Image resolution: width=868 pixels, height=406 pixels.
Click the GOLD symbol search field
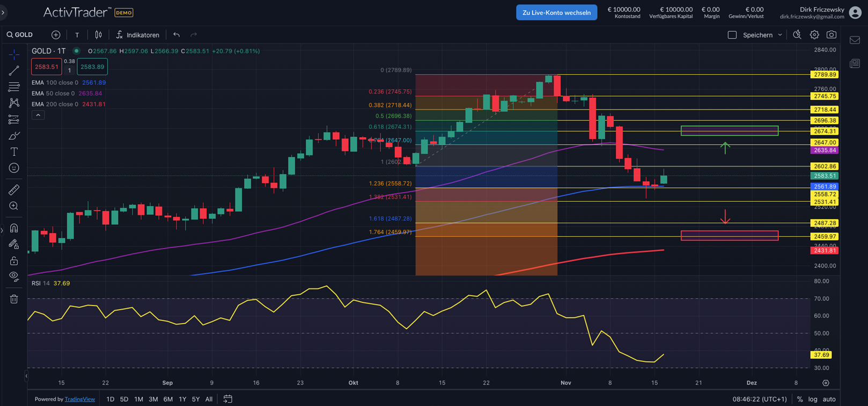click(x=20, y=35)
